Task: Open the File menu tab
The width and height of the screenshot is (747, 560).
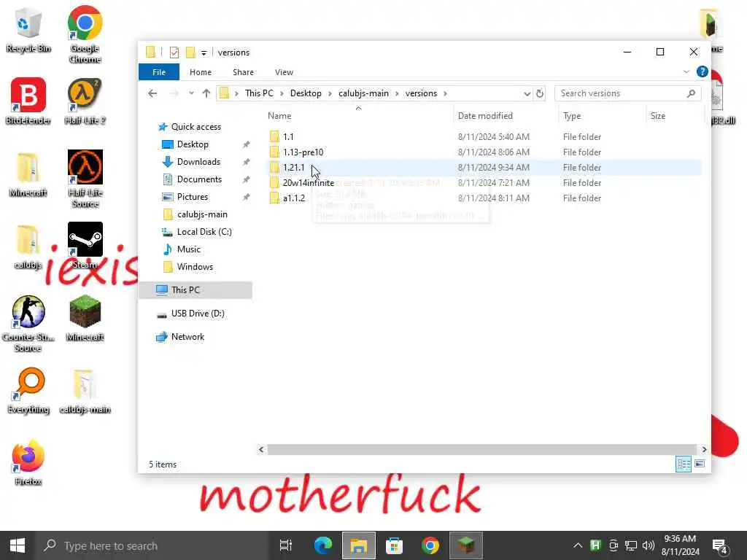Action: pyautogui.click(x=159, y=72)
